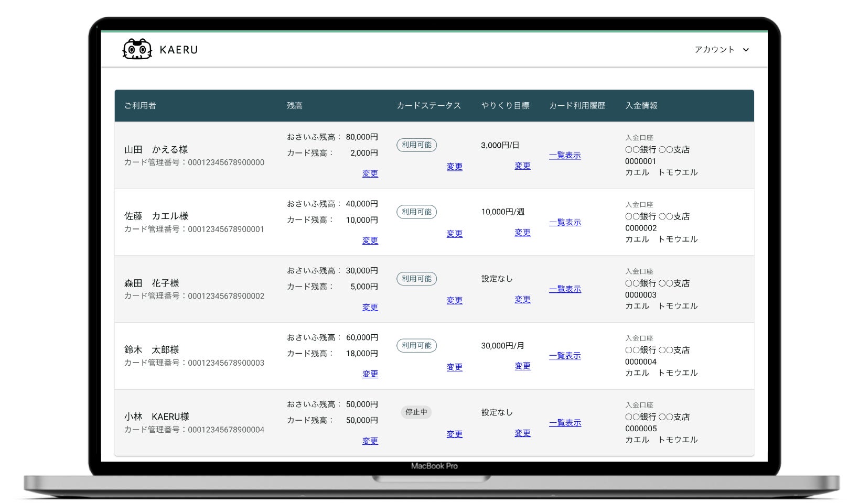Click the カードステータス column header
Viewport: 859px width, 504px height.
[x=428, y=106]
